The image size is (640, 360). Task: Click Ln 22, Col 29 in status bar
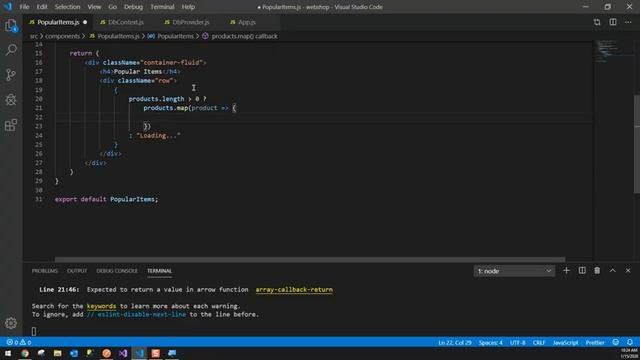click(x=455, y=342)
